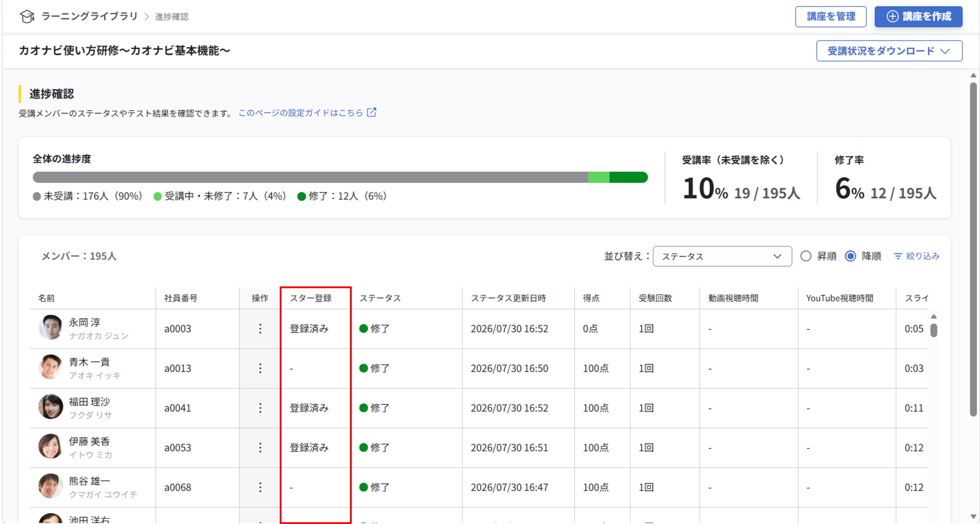Select the 降順 descending radio button
The image size is (980, 524).
coord(851,256)
